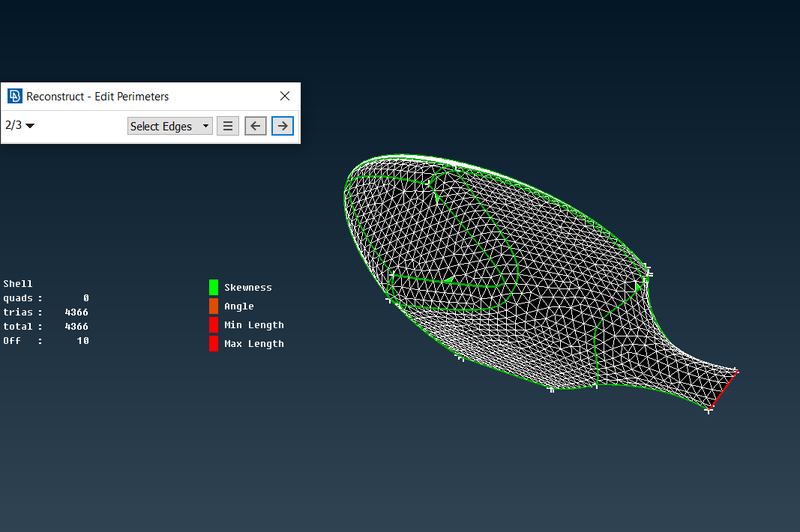Advance to next step with right arrow
Viewport: 800px width, 532px height.
283,126
